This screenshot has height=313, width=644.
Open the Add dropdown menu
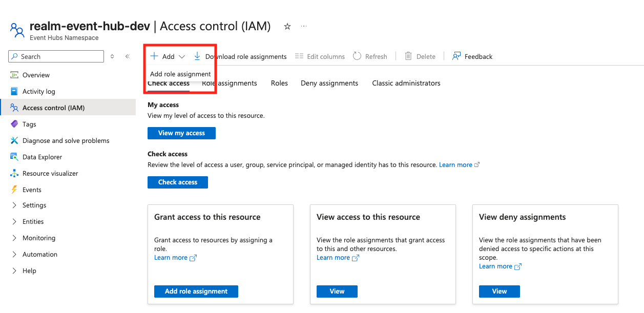pyautogui.click(x=168, y=56)
